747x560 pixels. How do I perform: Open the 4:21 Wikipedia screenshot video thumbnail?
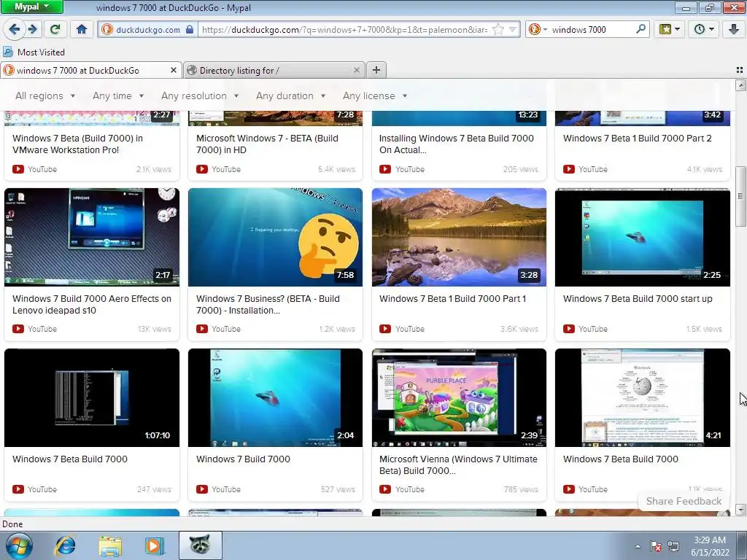pos(642,397)
